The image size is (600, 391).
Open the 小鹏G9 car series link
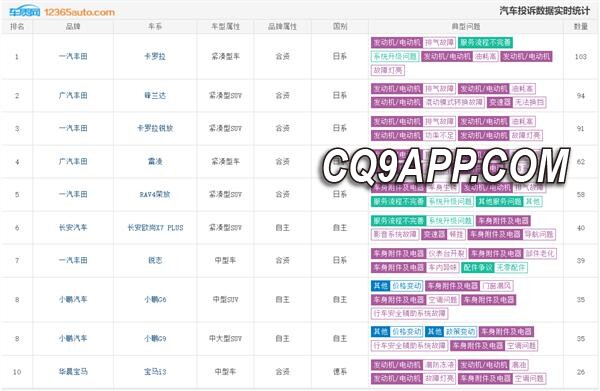pos(155,339)
